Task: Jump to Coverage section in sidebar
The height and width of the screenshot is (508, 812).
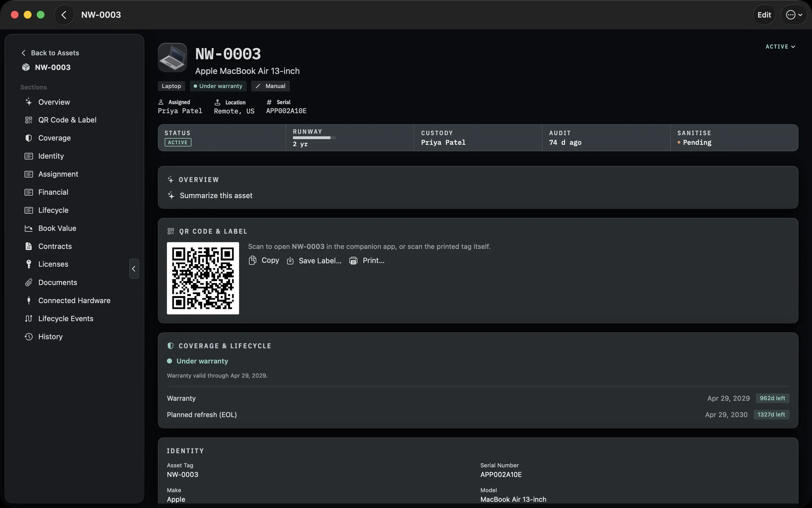Action: (x=54, y=138)
